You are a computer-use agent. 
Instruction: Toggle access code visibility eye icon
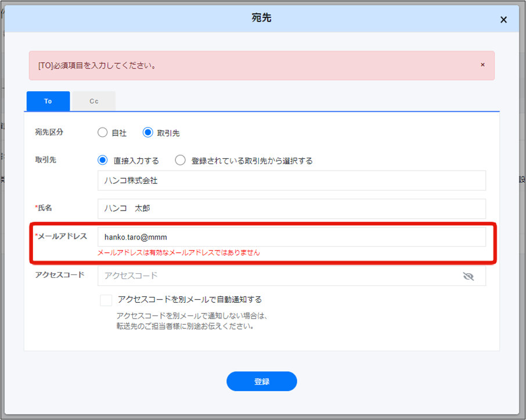tap(469, 276)
